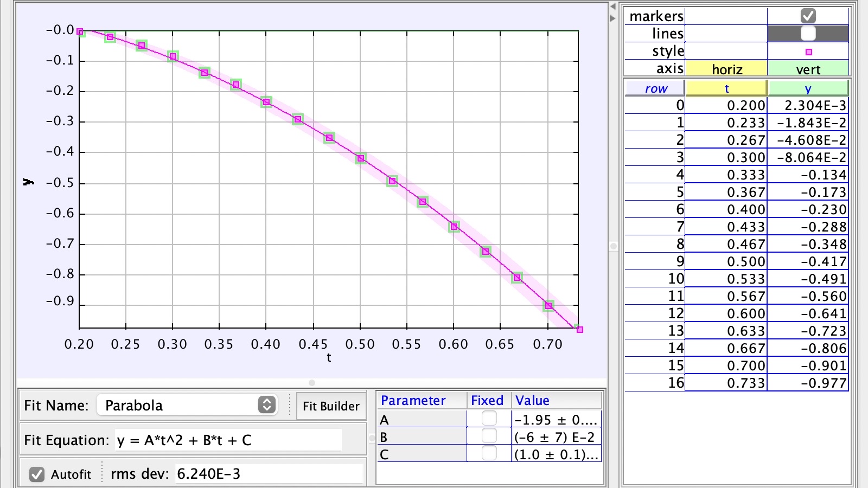Click inside the Fit Equation field
868x488 pixels.
click(x=228, y=440)
